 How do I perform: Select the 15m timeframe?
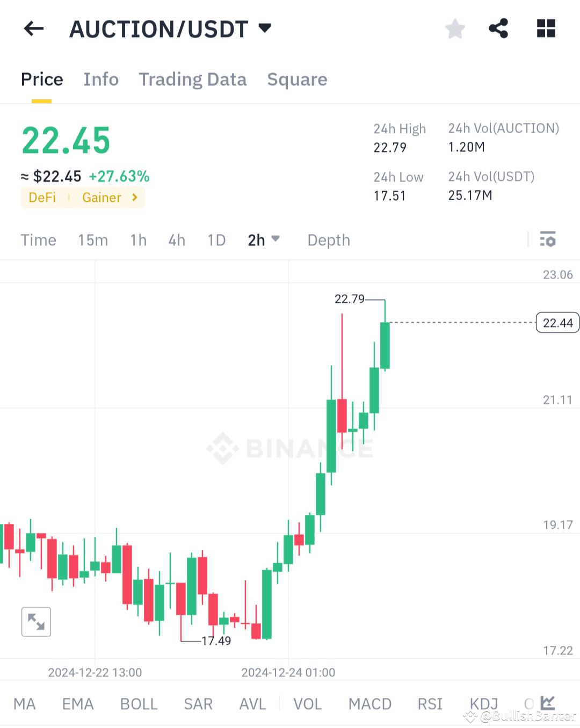click(x=93, y=240)
